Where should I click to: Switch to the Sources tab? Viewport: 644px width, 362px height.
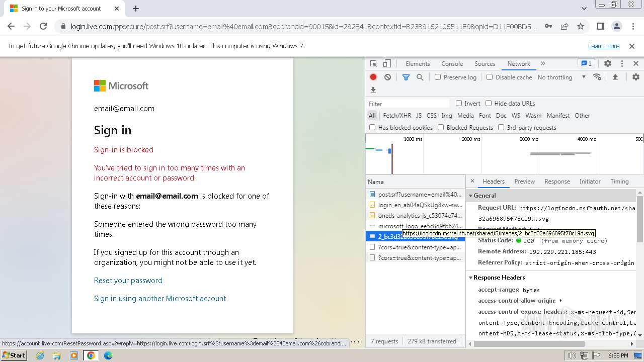click(485, 64)
